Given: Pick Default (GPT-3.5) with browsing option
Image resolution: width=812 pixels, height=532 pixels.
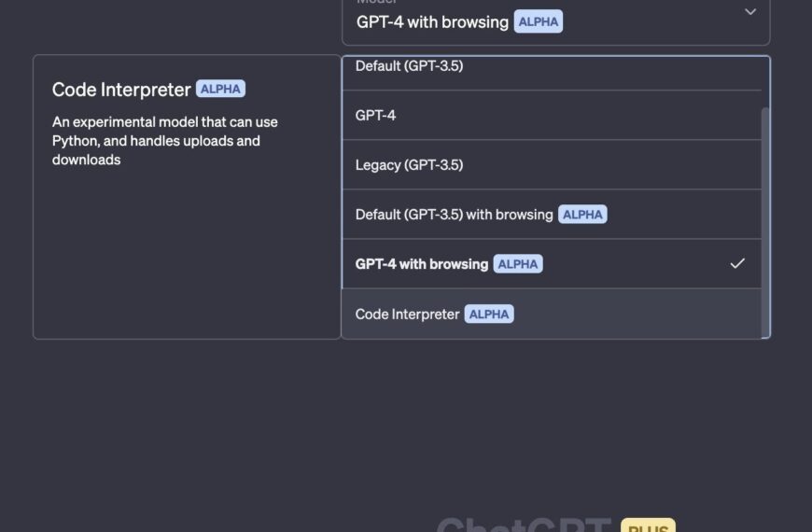Looking at the screenshot, I should 552,215.
